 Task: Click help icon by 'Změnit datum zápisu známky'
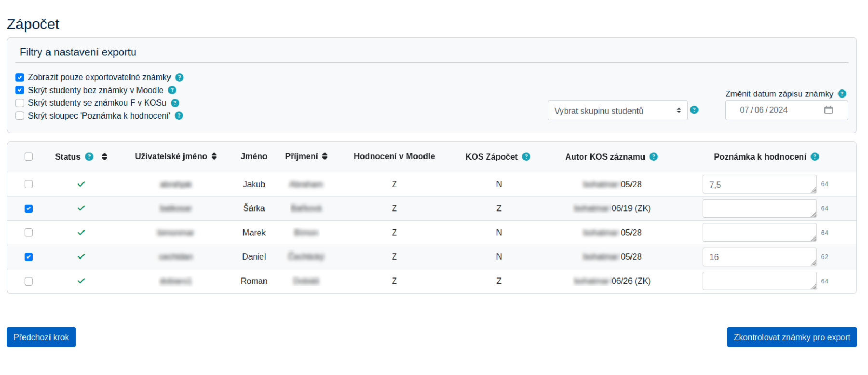[x=842, y=94]
